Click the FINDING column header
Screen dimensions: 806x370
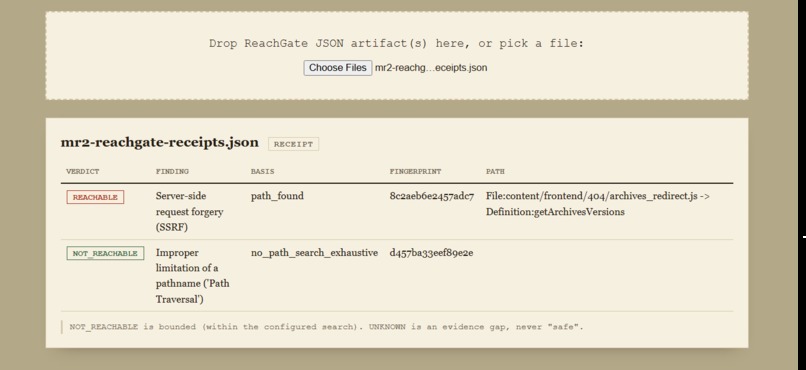[x=172, y=172]
